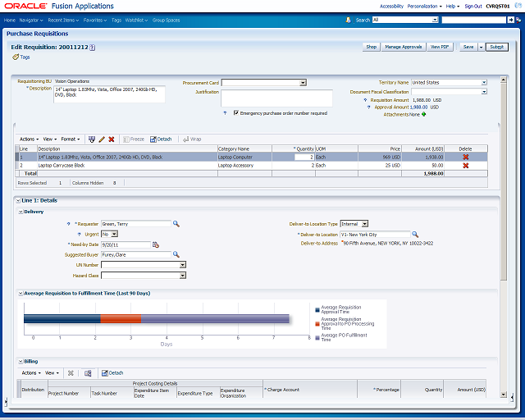Open the Search category All dropdown
This screenshot has height=420, width=525.
click(435, 20)
